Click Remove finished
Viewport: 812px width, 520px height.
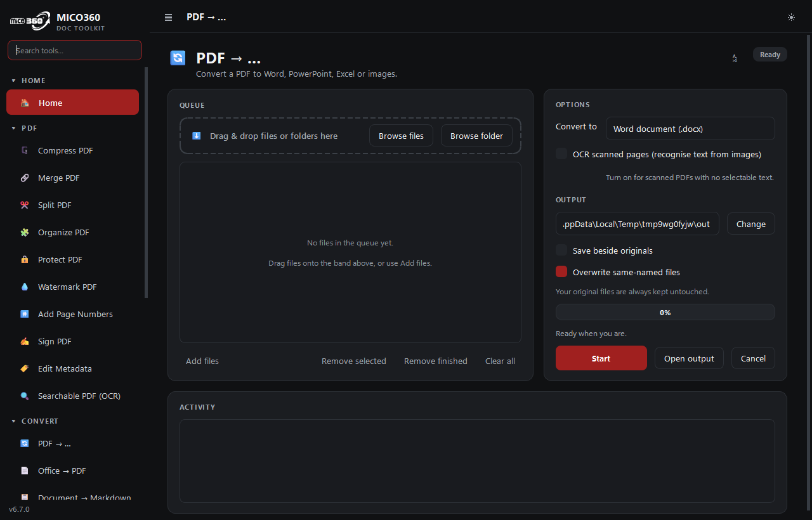435,361
